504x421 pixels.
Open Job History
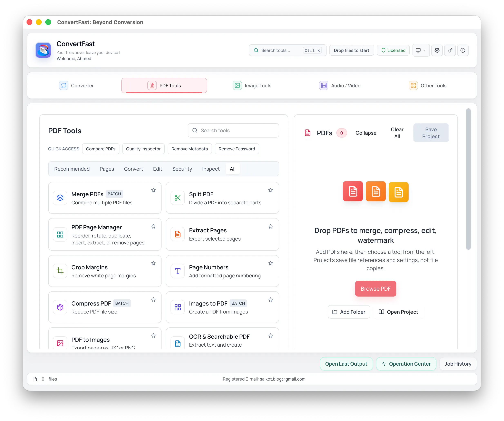(458, 364)
